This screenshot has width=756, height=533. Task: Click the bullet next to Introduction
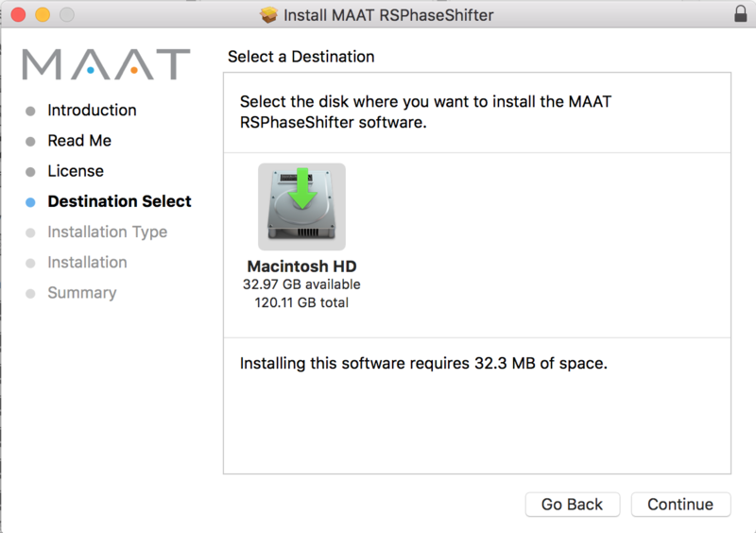[30, 111]
